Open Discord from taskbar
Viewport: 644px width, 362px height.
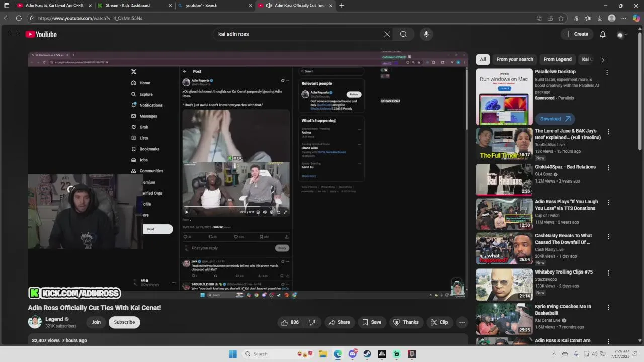point(352,354)
